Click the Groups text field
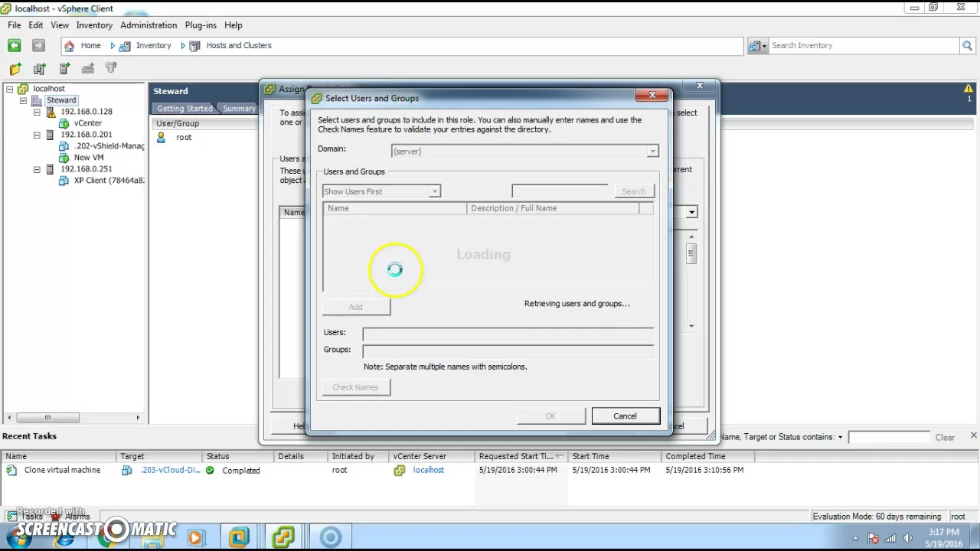The width and height of the screenshot is (980, 551). (508, 350)
